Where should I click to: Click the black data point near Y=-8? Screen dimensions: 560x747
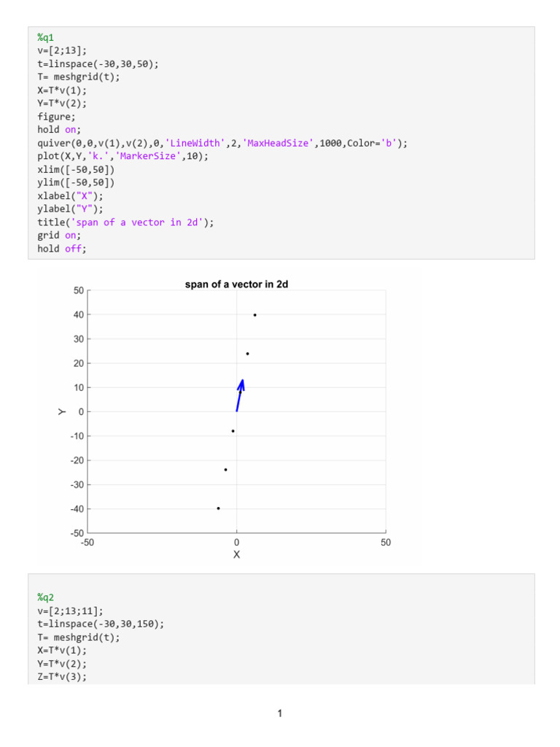point(233,431)
